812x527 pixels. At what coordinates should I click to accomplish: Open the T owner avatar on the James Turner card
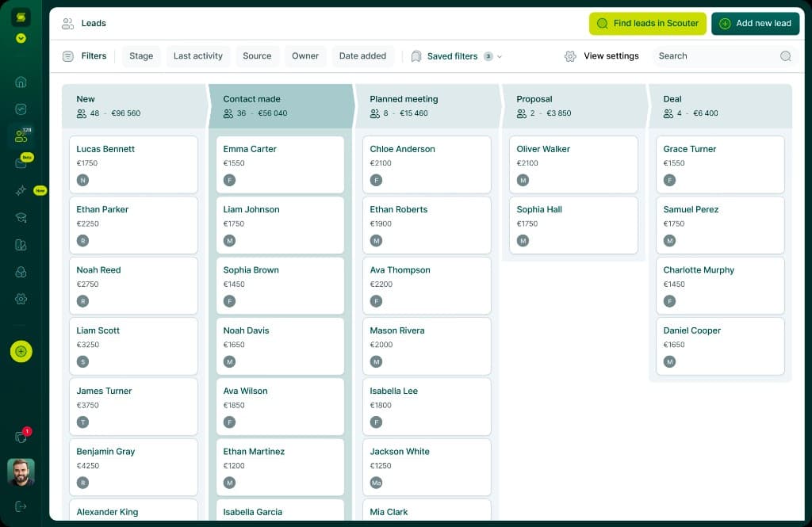click(x=82, y=422)
